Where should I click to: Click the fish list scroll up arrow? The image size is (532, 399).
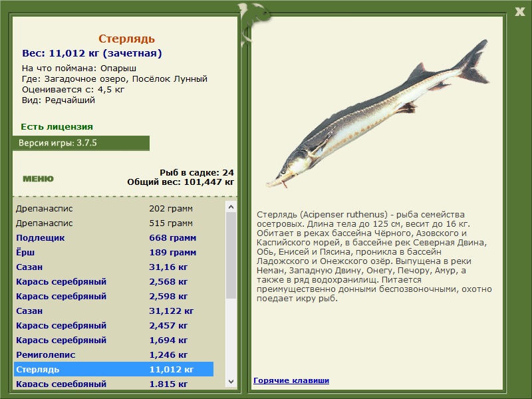[231, 207]
